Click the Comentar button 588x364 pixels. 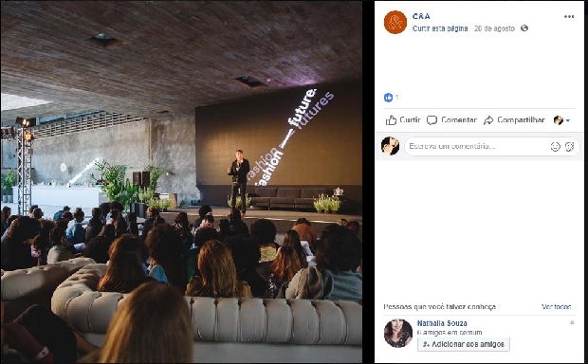point(451,120)
